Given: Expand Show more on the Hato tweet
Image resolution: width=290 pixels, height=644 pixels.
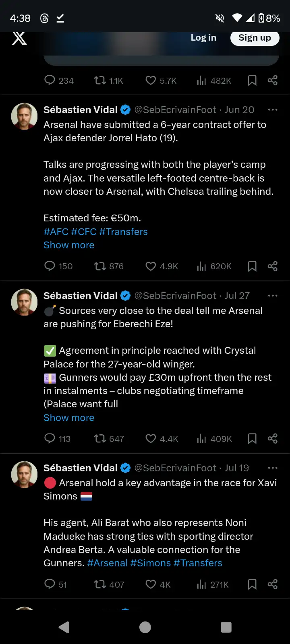Looking at the screenshot, I should pos(69,245).
